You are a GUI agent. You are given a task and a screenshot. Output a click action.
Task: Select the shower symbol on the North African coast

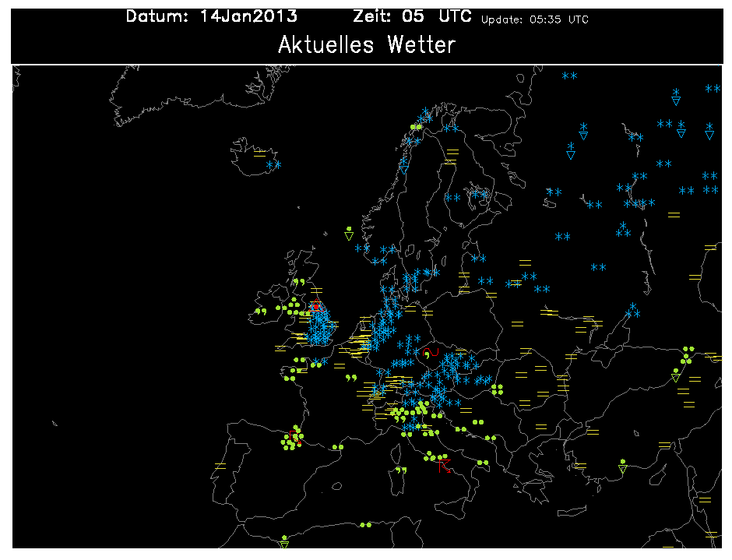(x=284, y=541)
